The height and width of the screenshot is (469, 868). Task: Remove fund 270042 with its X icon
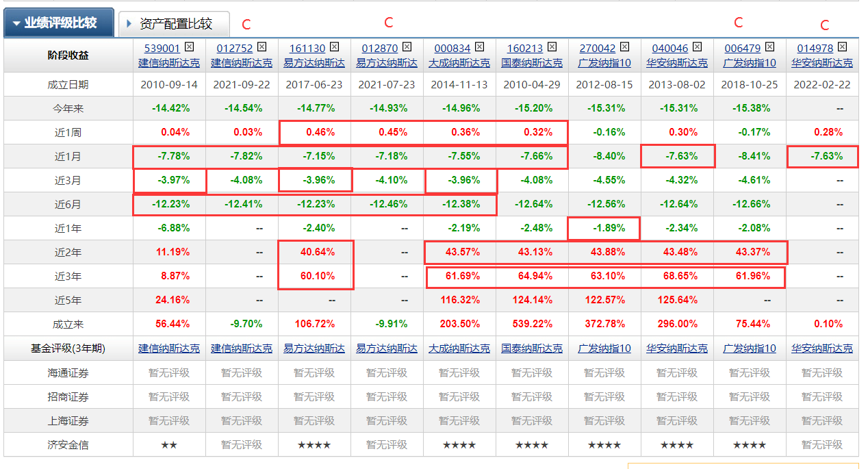(x=625, y=47)
